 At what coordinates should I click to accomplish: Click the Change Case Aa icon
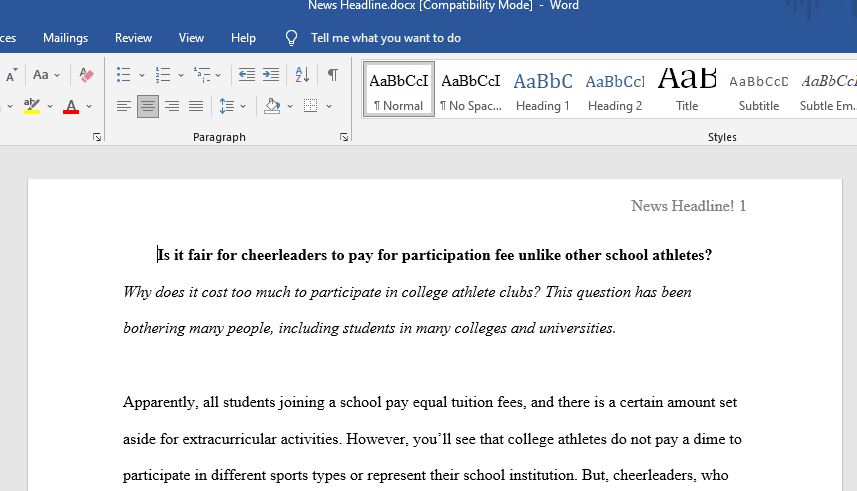coord(40,74)
